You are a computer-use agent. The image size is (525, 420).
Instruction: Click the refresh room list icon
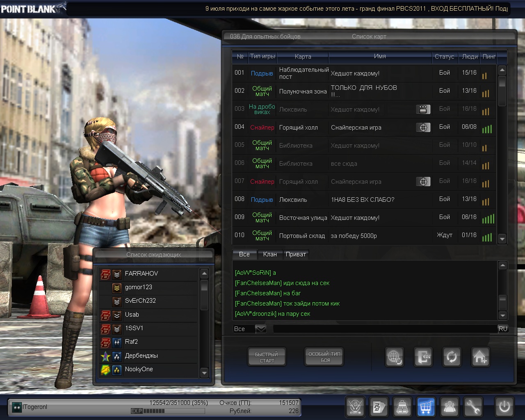(452, 357)
